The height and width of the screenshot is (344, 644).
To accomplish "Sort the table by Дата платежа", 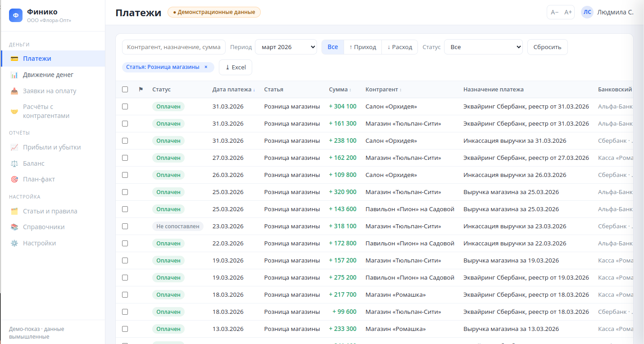I will click(x=234, y=90).
